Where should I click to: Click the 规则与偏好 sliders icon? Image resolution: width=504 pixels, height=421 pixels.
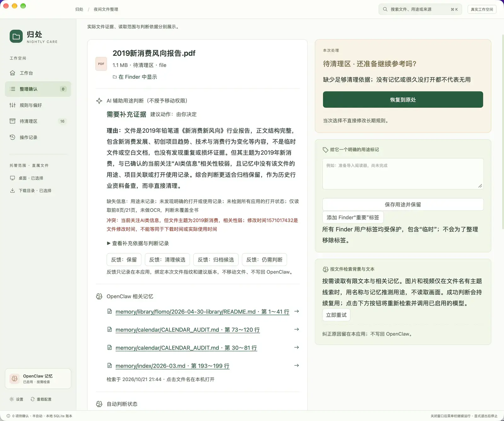(x=13, y=105)
